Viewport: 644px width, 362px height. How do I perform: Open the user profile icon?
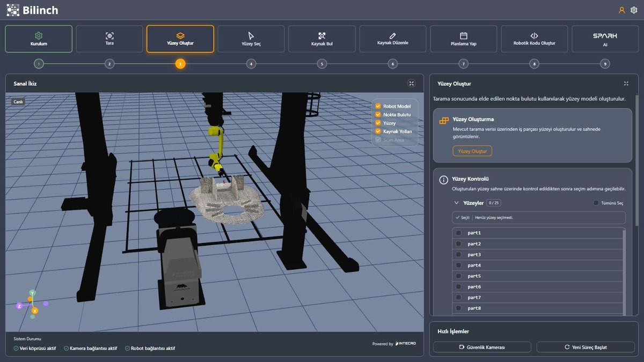point(622,10)
